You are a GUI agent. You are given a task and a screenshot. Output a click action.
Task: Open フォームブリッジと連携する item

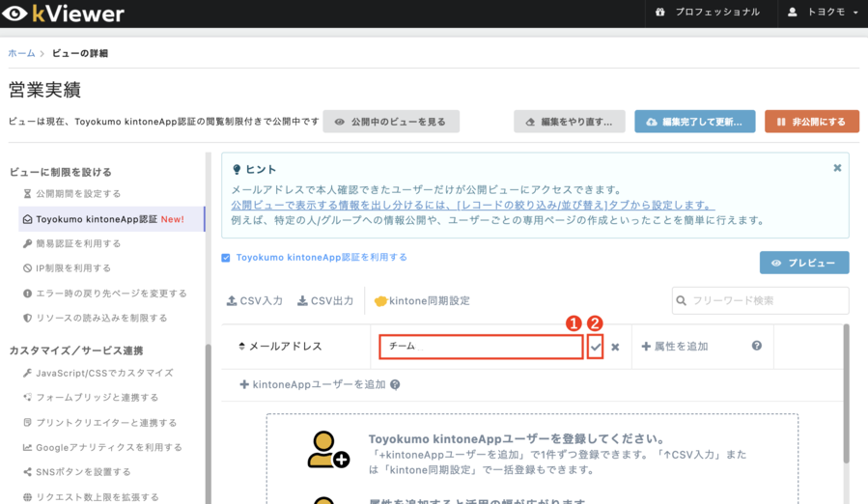91,397
